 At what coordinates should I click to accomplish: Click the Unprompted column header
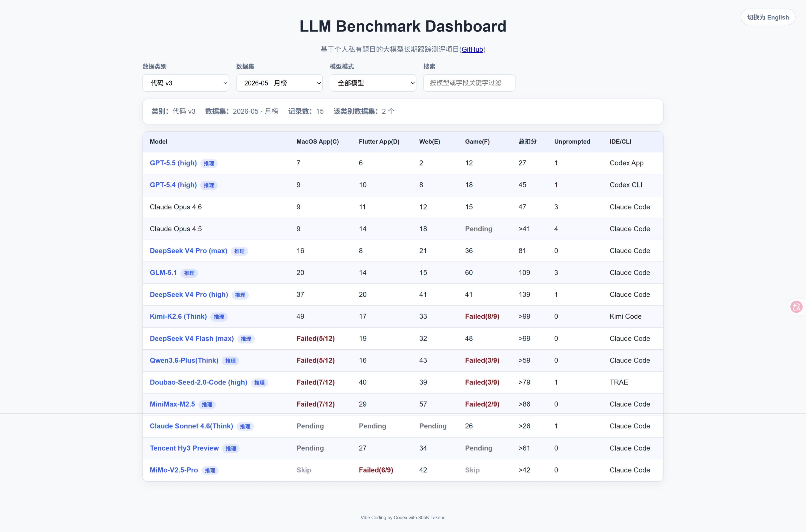pos(572,141)
